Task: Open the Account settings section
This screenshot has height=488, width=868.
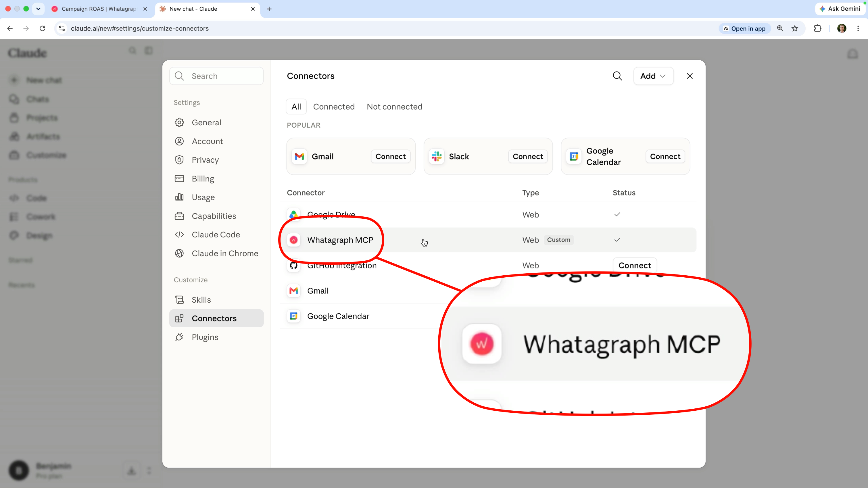Action: pyautogui.click(x=216, y=141)
